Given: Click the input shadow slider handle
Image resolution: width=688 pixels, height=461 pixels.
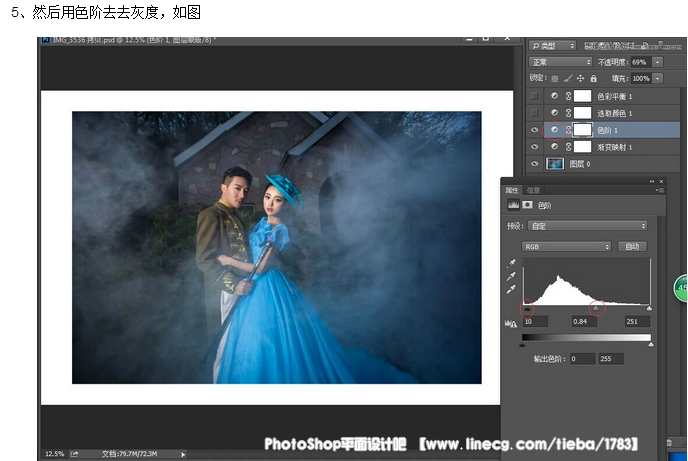Looking at the screenshot, I should coord(527,309).
